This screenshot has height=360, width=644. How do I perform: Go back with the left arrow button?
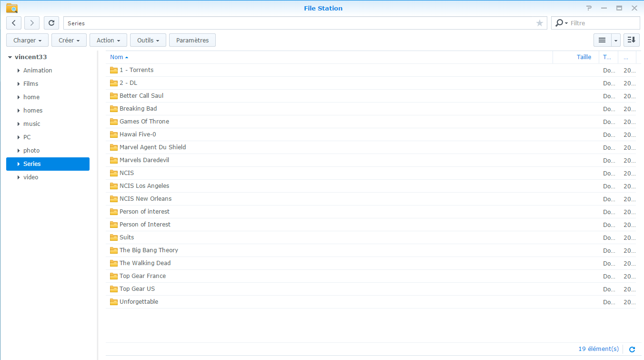[14, 23]
